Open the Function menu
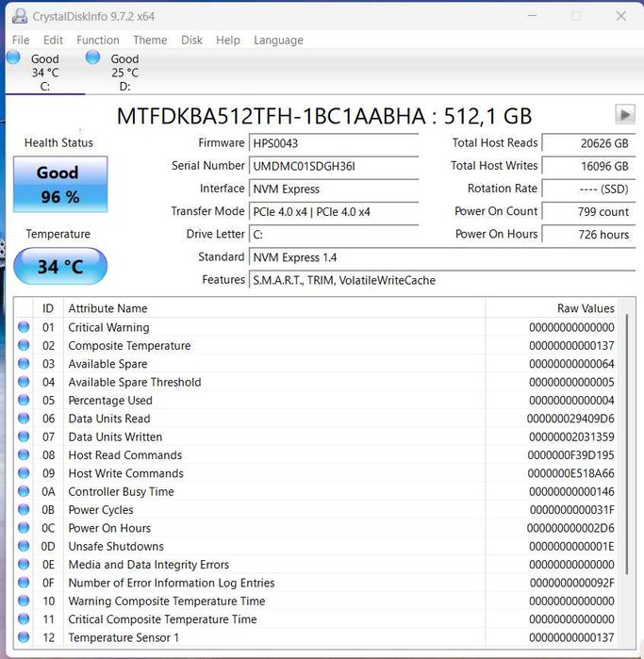Screen dimensions: 644x659 click(x=98, y=41)
